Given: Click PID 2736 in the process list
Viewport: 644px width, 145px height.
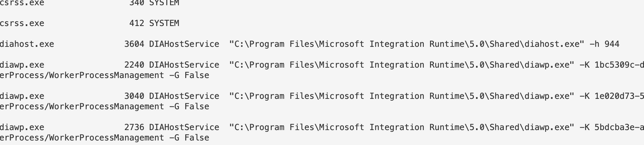Looking at the screenshot, I should (x=134, y=128).
